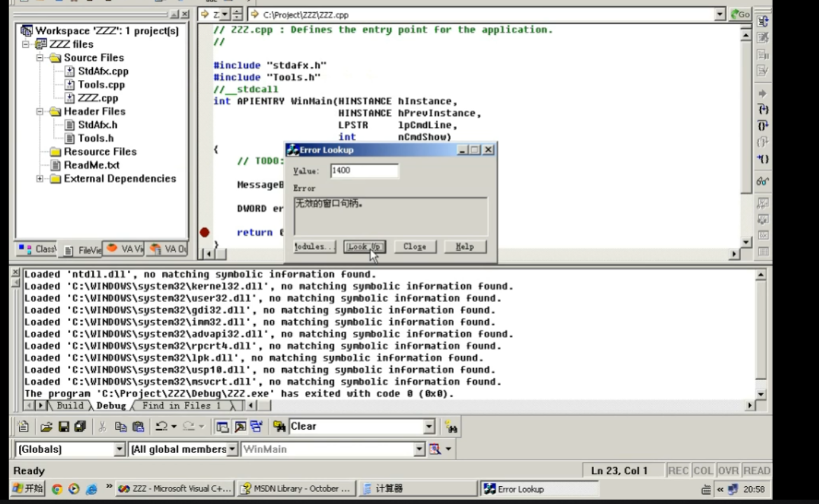Toggle the Output pane button
The image size is (819, 504).
pyautogui.click(x=240, y=427)
